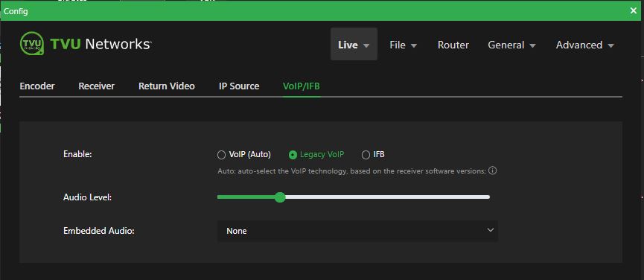Viewport: 644px width, 280px height.
Task: Select the Legacy VoIP radio button
Action: [x=293, y=155]
